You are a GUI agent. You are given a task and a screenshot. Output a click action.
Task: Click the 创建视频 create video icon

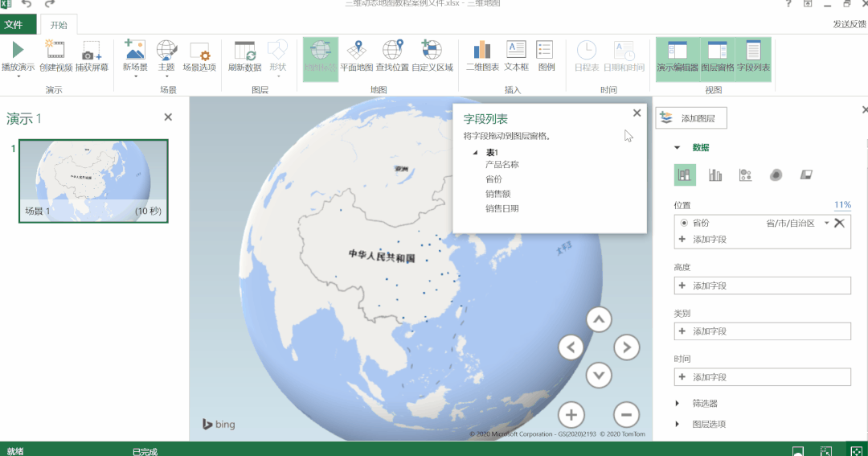55,50
